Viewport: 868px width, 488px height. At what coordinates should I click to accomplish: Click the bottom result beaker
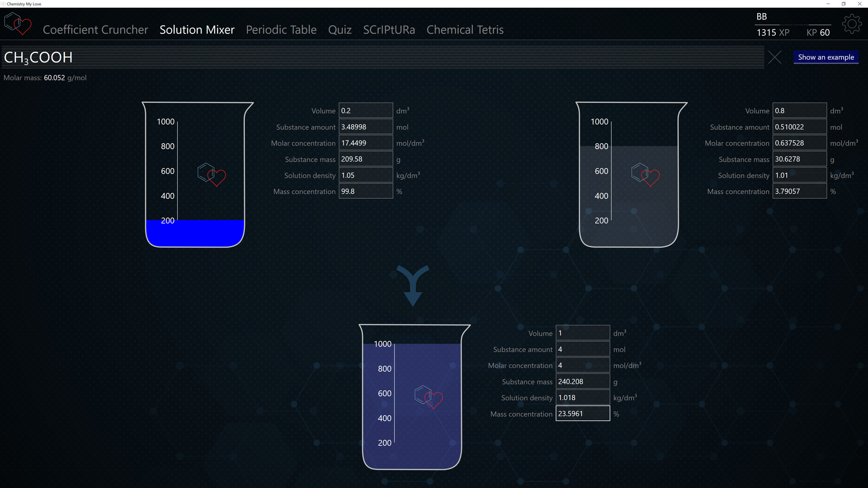[414, 397]
